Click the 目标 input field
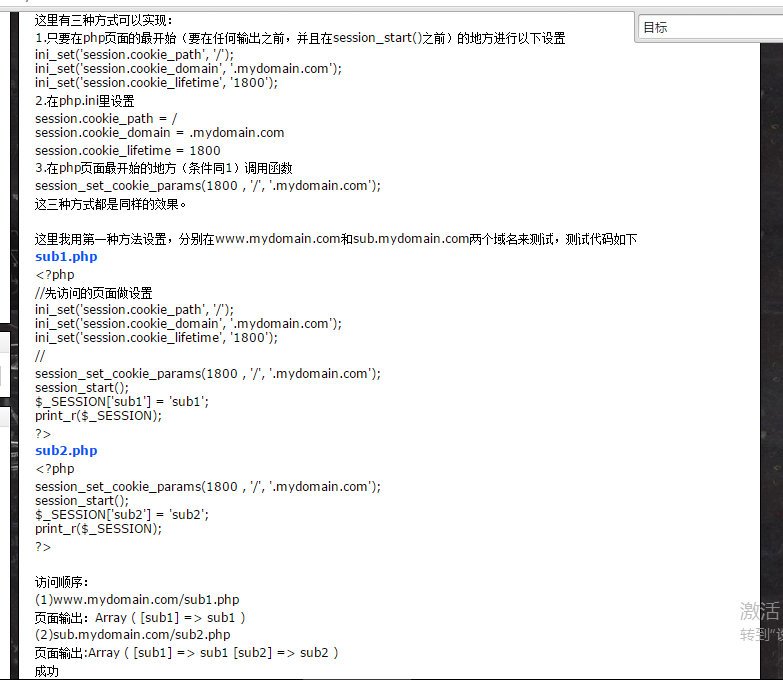This screenshot has height=680, width=783. point(711,27)
